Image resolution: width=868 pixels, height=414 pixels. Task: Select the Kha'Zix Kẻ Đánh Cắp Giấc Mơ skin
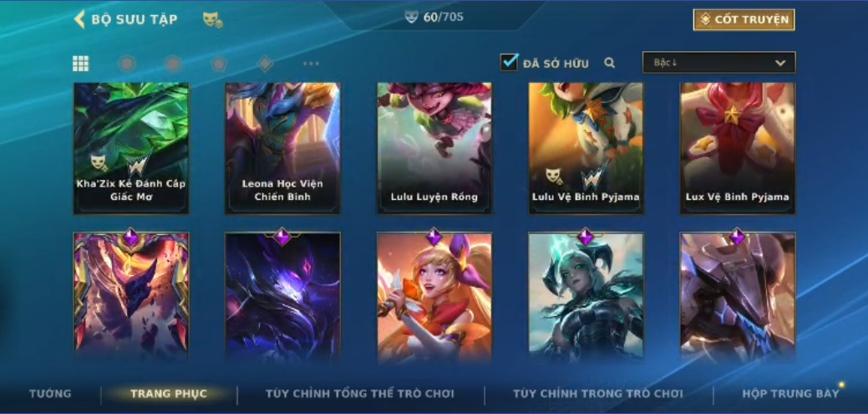(131, 149)
